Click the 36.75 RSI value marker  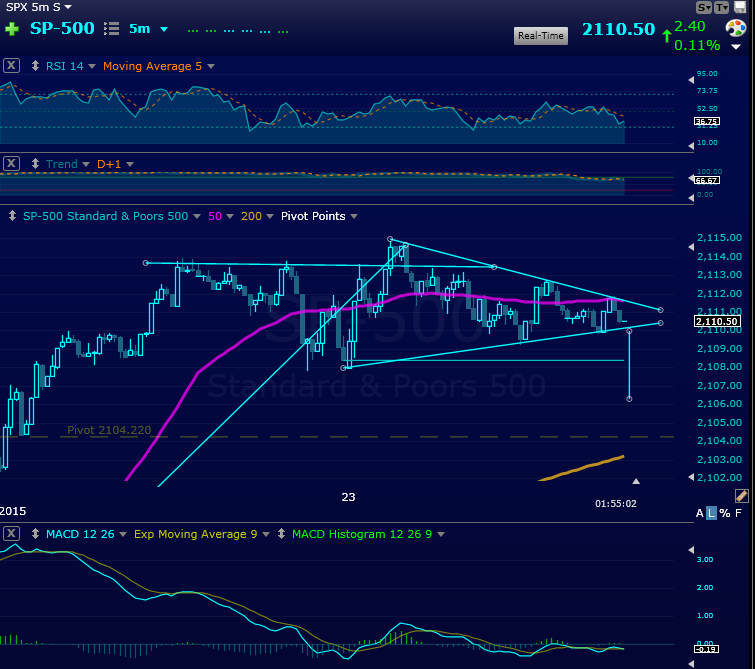pos(707,121)
